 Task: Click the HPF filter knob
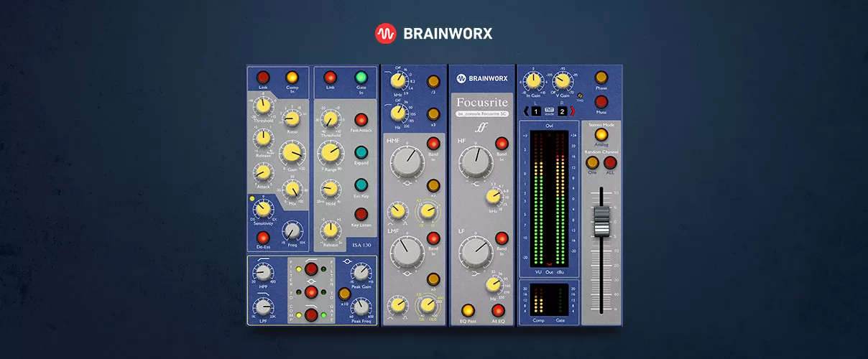pyautogui.click(x=263, y=273)
